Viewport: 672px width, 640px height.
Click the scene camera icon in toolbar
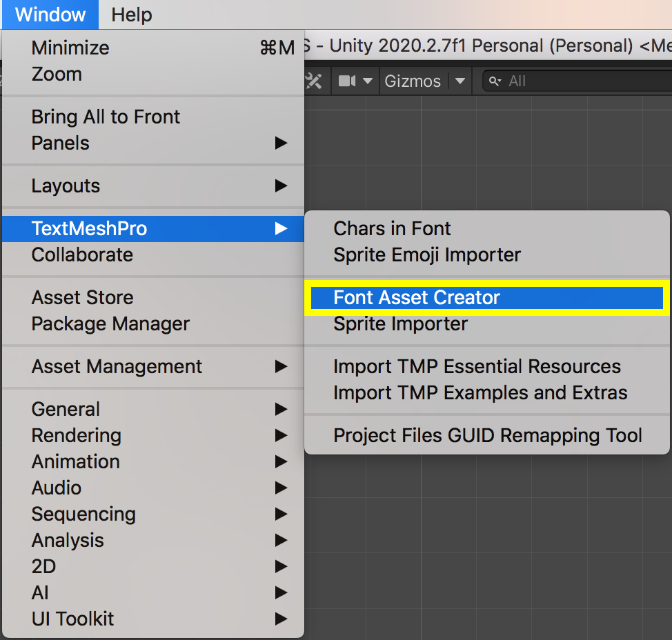point(347,81)
